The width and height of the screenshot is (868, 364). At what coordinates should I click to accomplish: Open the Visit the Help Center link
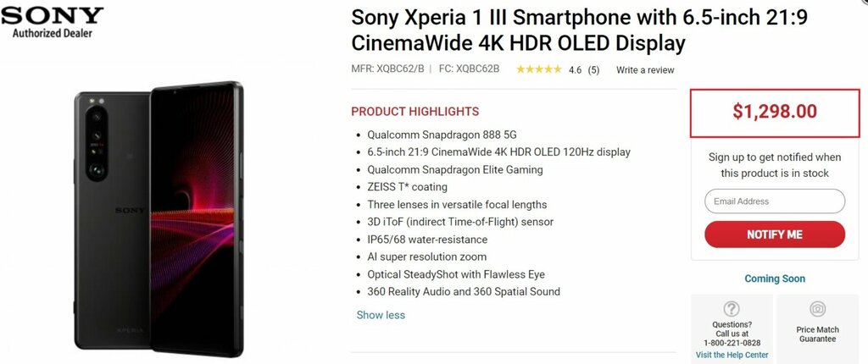(x=732, y=355)
